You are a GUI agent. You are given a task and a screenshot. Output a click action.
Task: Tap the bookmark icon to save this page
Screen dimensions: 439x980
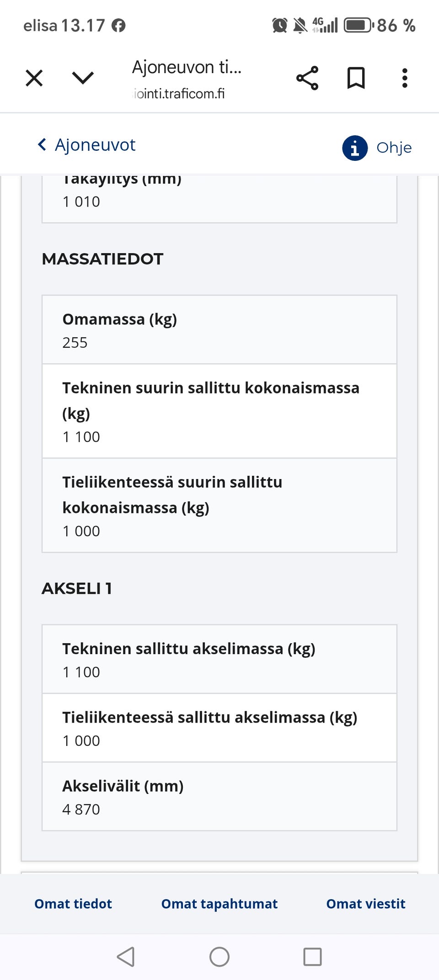[x=357, y=79]
